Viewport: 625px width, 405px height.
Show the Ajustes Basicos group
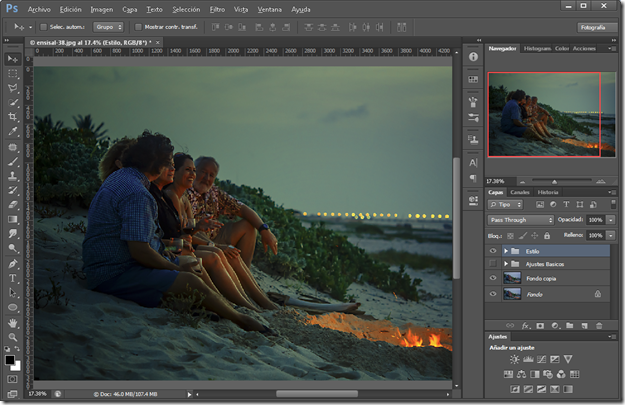[x=493, y=263]
